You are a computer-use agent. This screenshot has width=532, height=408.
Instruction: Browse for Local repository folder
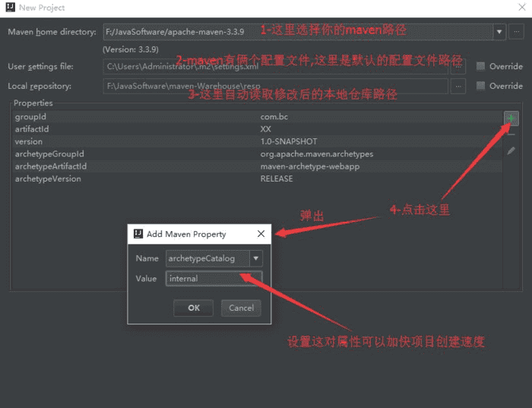(458, 86)
